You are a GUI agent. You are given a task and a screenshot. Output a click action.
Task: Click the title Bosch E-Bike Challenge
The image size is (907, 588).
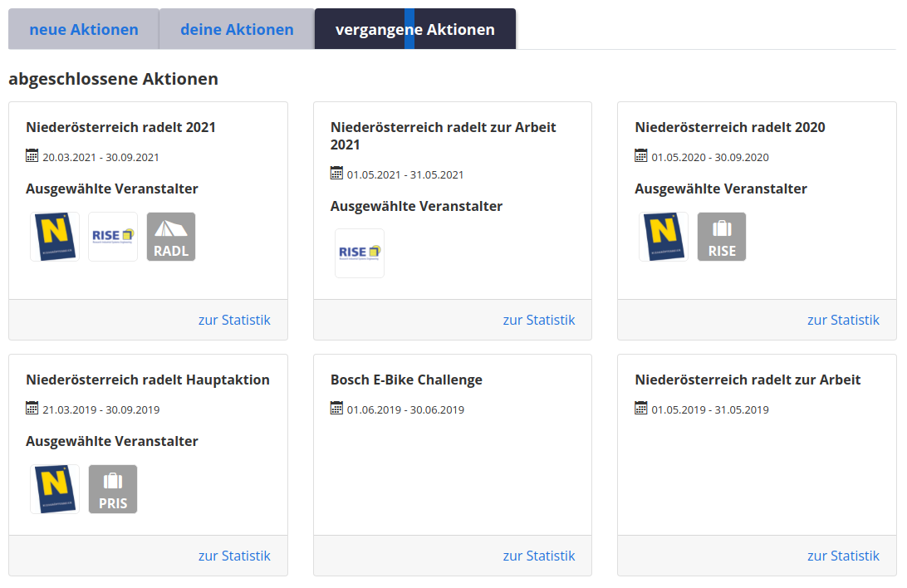tap(406, 380)
